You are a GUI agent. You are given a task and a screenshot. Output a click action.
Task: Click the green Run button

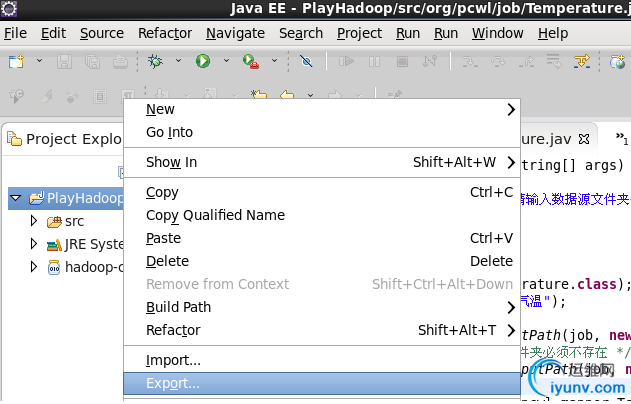coord(203,61)
